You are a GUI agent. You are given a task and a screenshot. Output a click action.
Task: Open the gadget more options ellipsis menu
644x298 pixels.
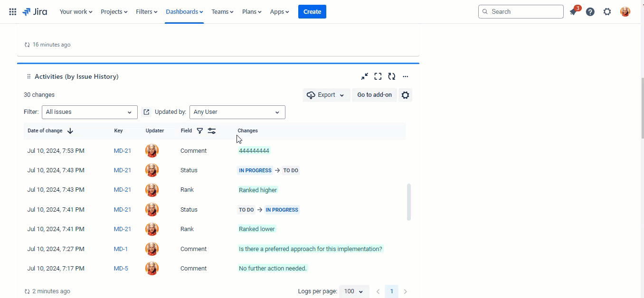pos(406,76)
